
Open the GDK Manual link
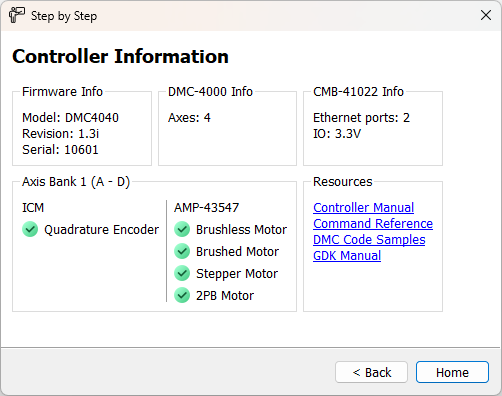point(347,256)
